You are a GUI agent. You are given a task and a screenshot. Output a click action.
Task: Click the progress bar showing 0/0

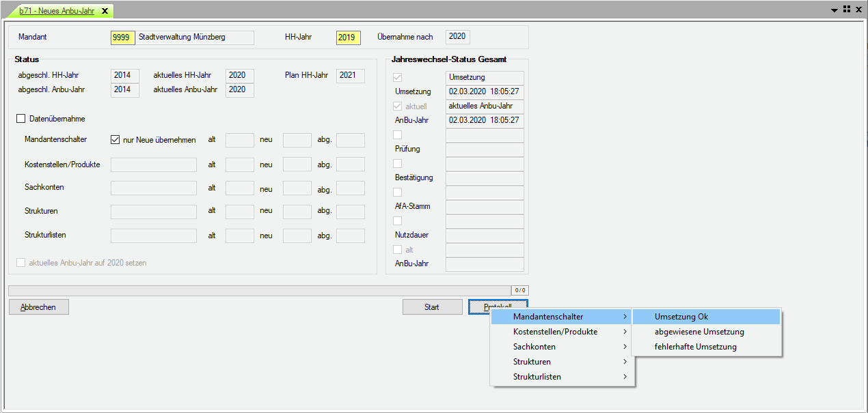(260, 290)
